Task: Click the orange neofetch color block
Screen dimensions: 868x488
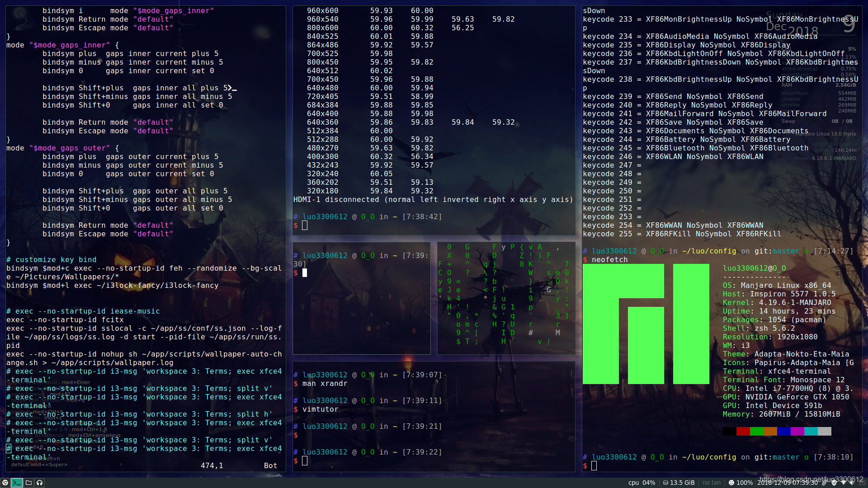Action: pyautogui.click(x=770, y=431)
